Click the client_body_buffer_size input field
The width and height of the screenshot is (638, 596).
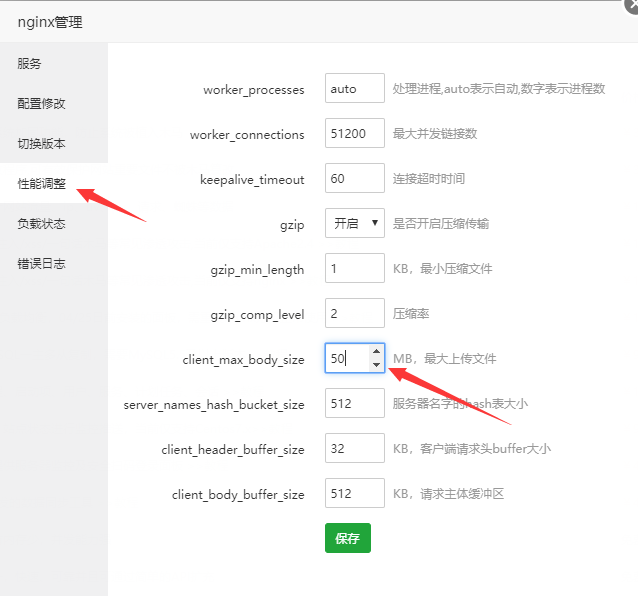[354, 493]
